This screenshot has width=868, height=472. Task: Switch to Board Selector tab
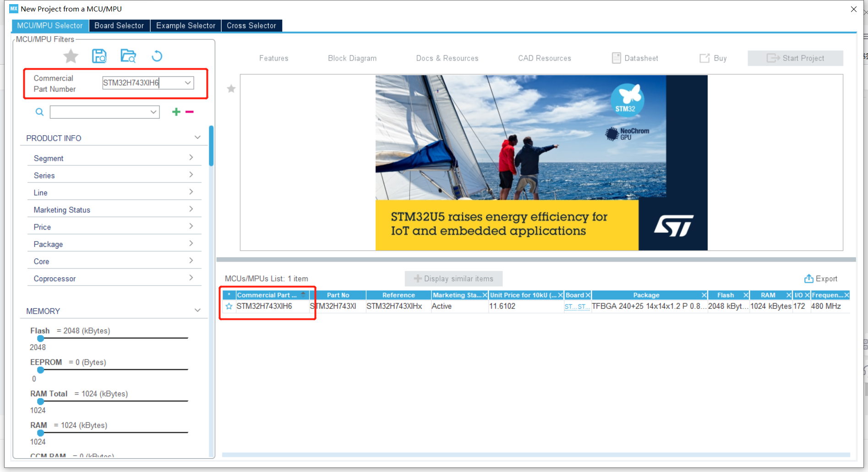coord(119,26)
